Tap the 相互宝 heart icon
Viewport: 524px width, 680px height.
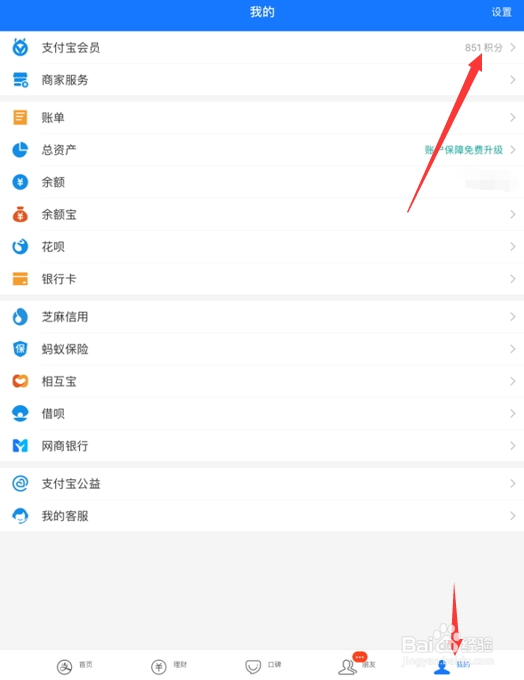point(20,381)
